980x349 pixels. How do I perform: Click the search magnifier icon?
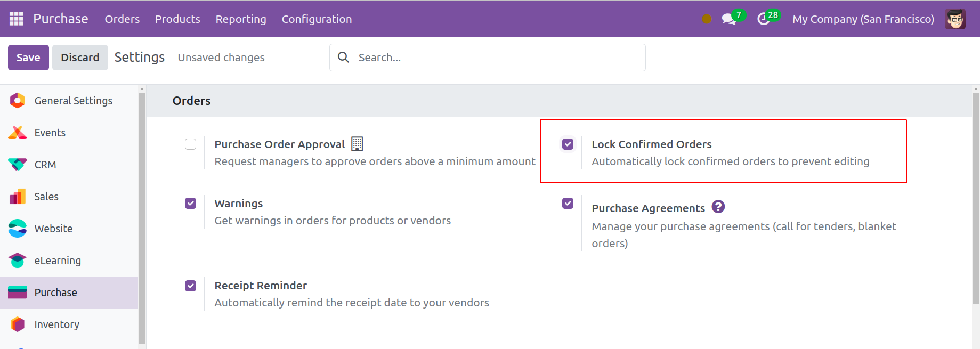344,58
